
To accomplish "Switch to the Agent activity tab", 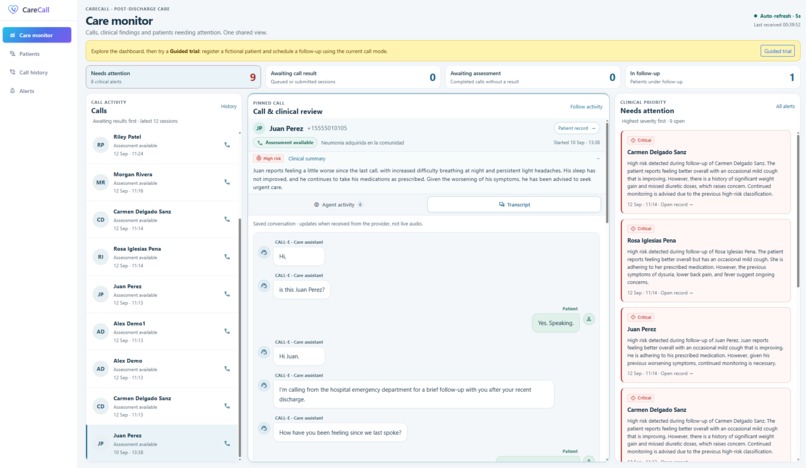I will coord(338,205).
